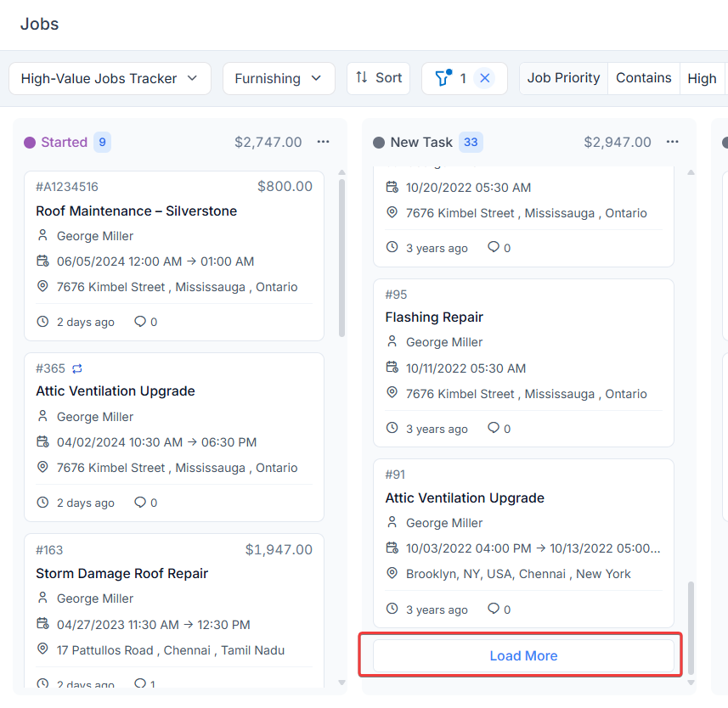Click the Started column scrollbar thumb
The height and width of the screenshot is (708, 728).
coord(341,258)
